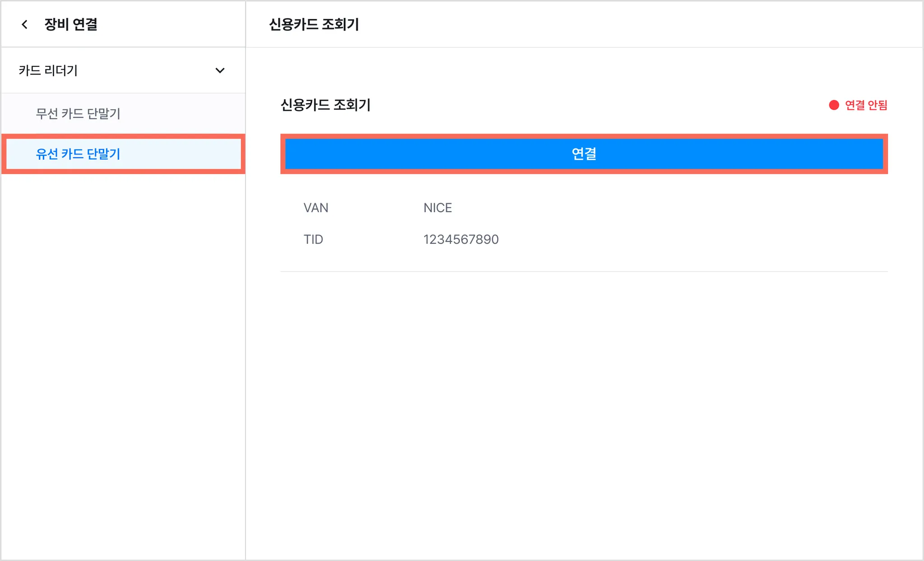This screenshot has height=561, width=924.
Task: Click the red connection status dot
Action: coord(834,105)
